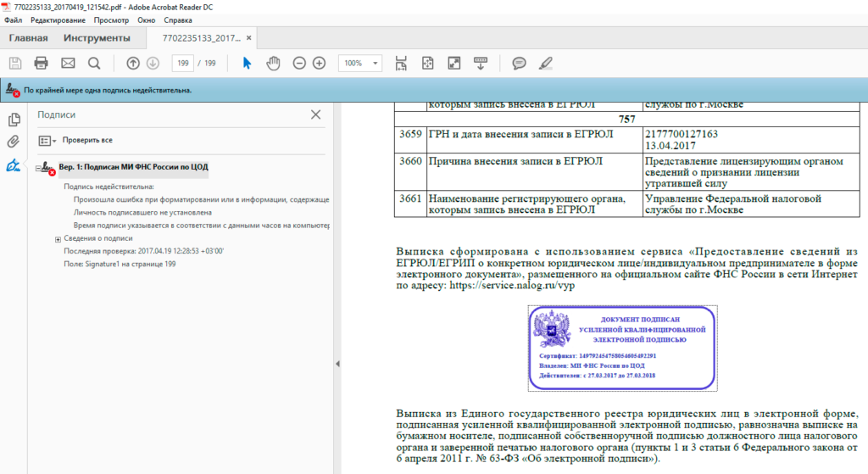The height and width of the screenshot is (474, 868).
Task: Go to next page arrow
Action: tap(153, 63)
